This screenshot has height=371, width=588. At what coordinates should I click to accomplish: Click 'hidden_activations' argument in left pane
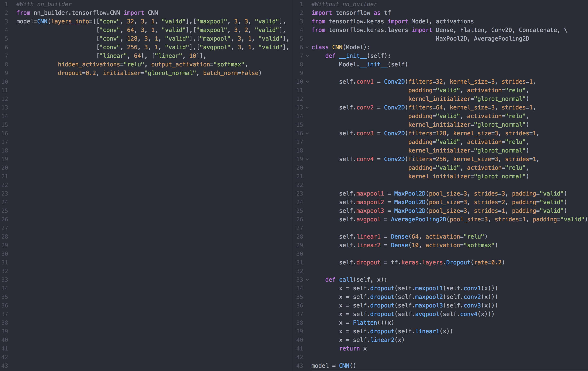(89, 64)
